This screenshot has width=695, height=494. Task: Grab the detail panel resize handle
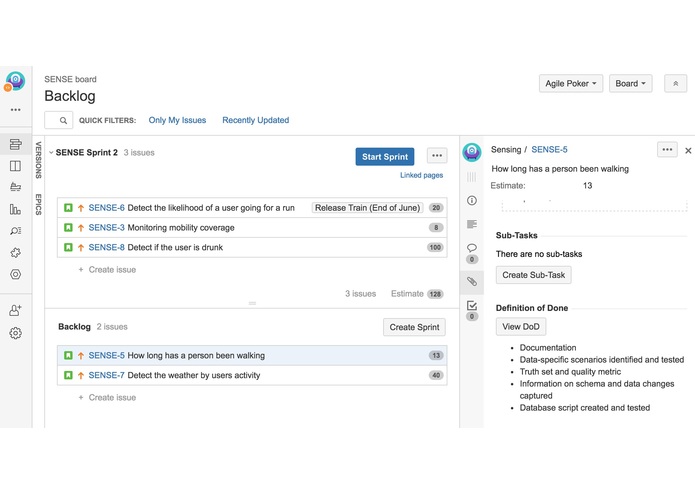472,177
